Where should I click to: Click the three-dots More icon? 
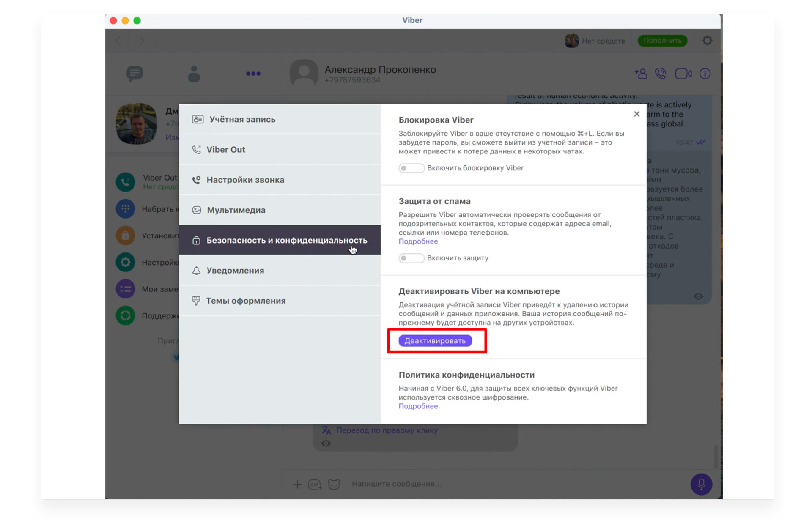click(253, 74)
